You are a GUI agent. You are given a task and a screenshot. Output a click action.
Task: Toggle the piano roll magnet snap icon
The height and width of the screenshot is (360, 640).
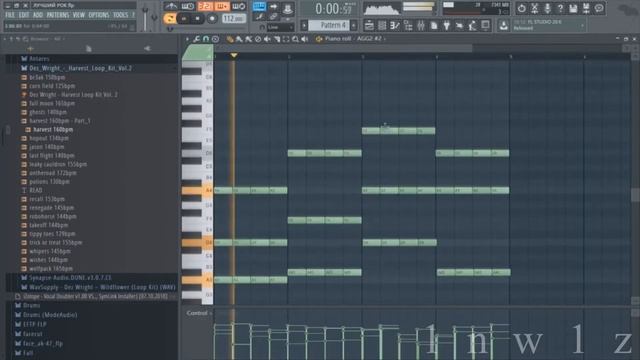point(206,39)
